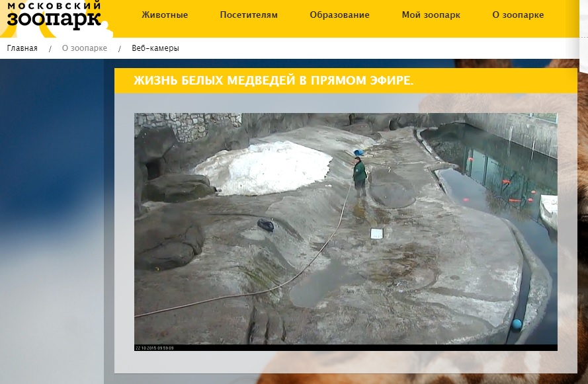This screenshot has width=588, height=384.
Task: Click the snow pile in the video
Action: click(265, 168)
